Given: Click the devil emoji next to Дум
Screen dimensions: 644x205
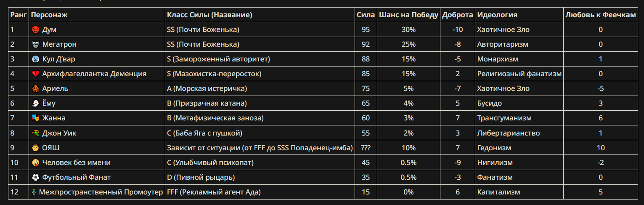Looking at the screenshot, I should pos(35,29).
